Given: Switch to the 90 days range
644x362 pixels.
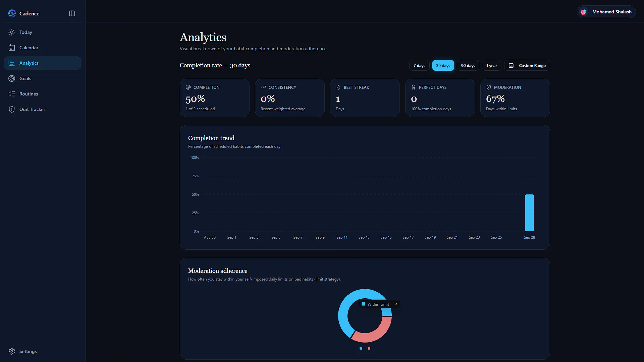Looking at the screenshot, I should point(468,66).
